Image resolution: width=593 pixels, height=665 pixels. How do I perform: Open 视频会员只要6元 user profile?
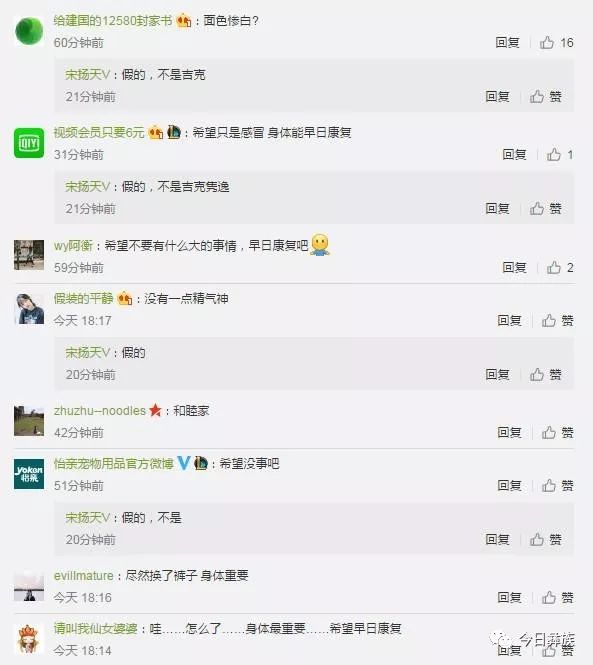coord(99,133)
